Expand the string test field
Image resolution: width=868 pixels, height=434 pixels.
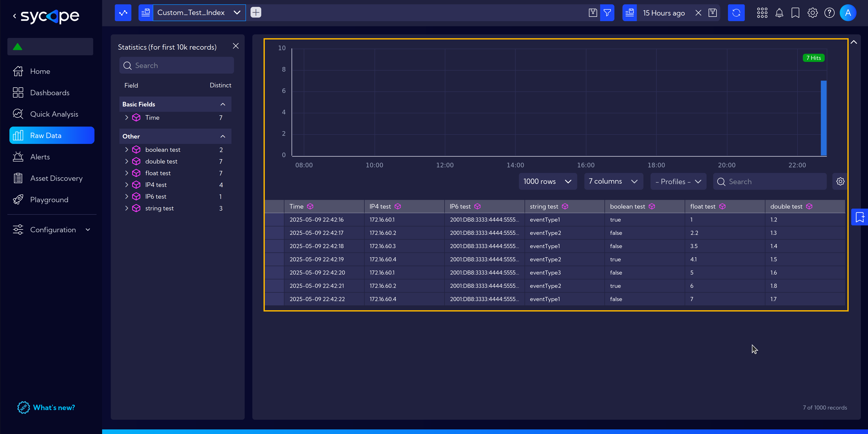[127, 208]
